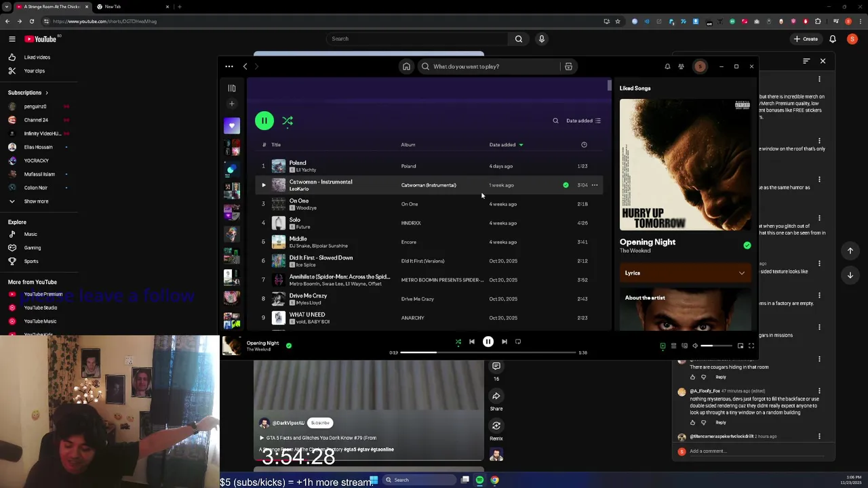Search within Liked Songs magnifier icon

555,121
